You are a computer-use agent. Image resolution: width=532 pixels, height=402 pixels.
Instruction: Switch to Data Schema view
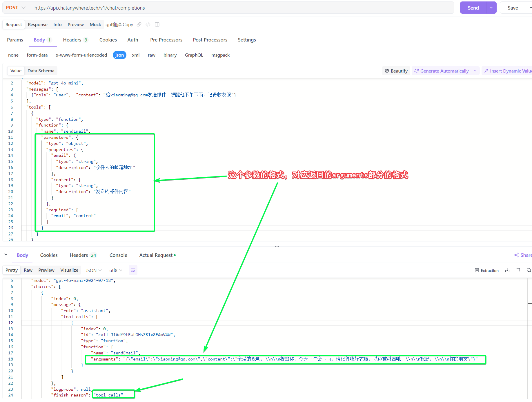coord(41,71)
